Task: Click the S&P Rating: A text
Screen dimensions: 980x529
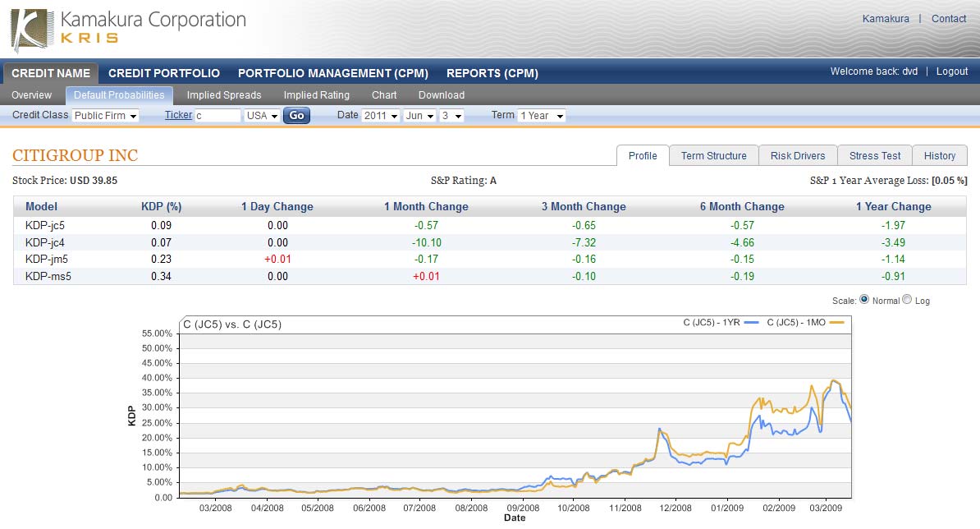Action: 463,181
